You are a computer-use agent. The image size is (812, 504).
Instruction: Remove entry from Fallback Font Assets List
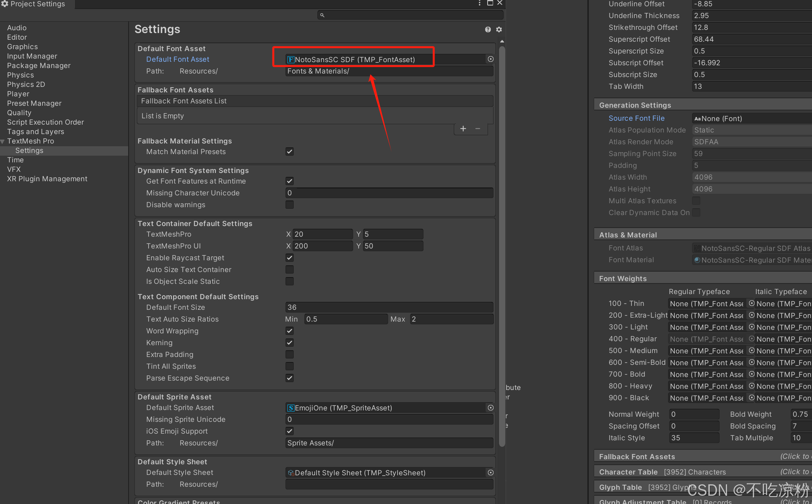coord(478,129)
